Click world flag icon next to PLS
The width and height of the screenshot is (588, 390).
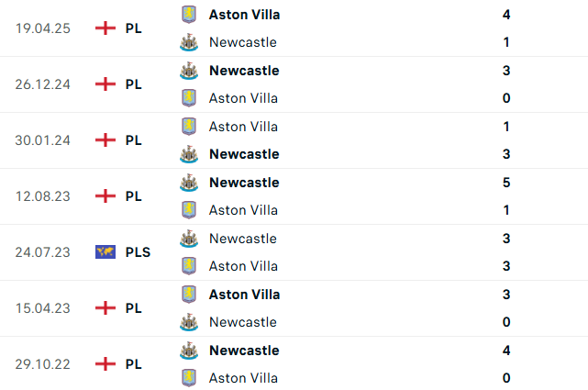coord(105,252)
